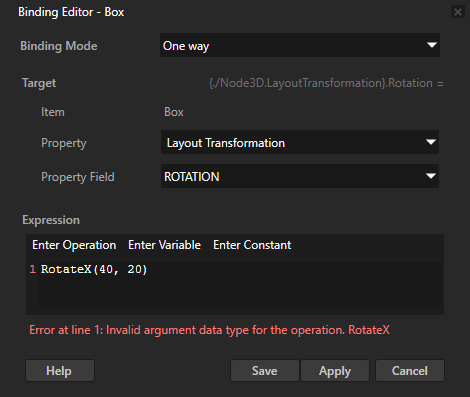Click the Expression section label

coord(51,220)
